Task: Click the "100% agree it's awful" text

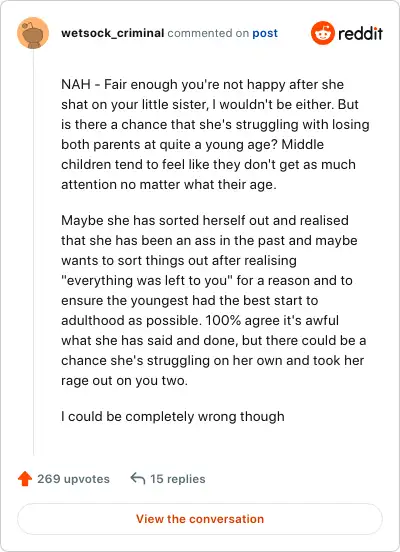Action: (272, 320)
